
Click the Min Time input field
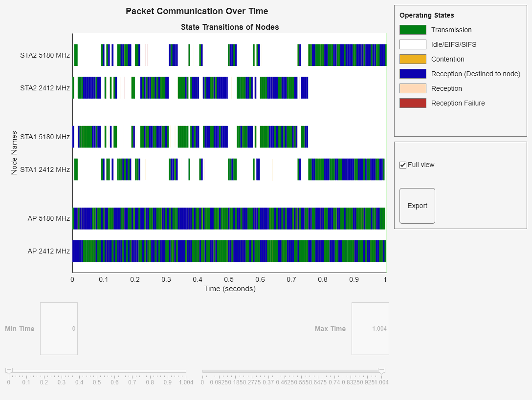coord(59,329)
